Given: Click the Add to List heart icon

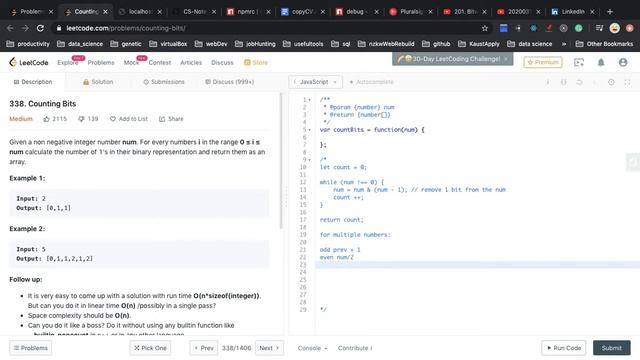Looking at the screenshot, I should tap(113, 119).
